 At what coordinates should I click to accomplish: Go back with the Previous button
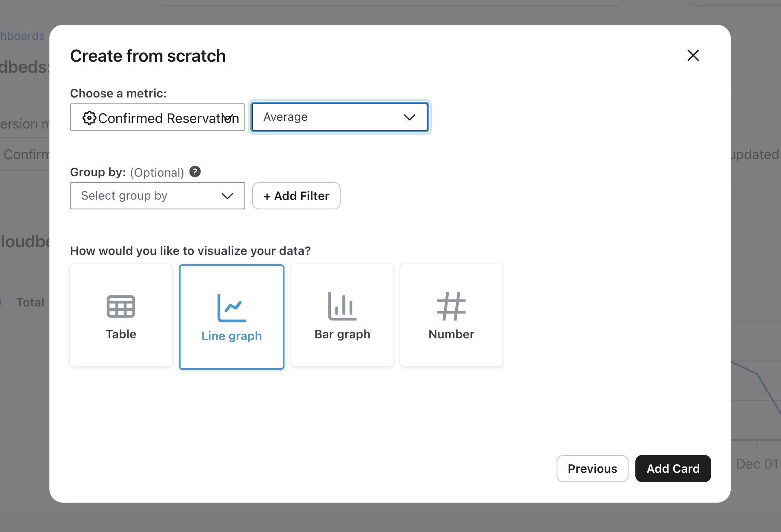tap(592, 469)
